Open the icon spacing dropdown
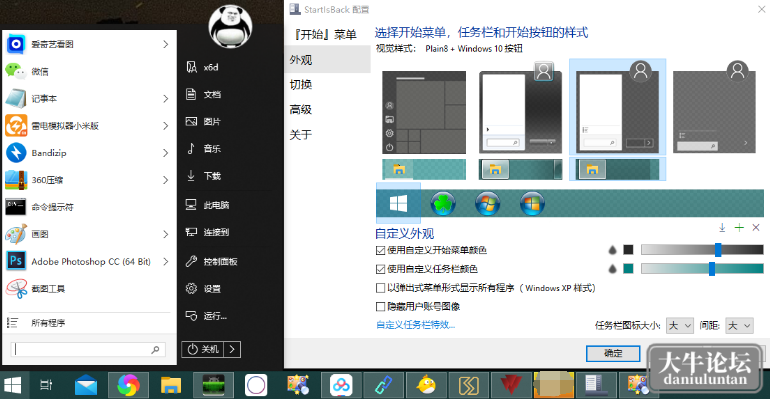This screenshot has height=400, width=770. (x=739, y=325)
